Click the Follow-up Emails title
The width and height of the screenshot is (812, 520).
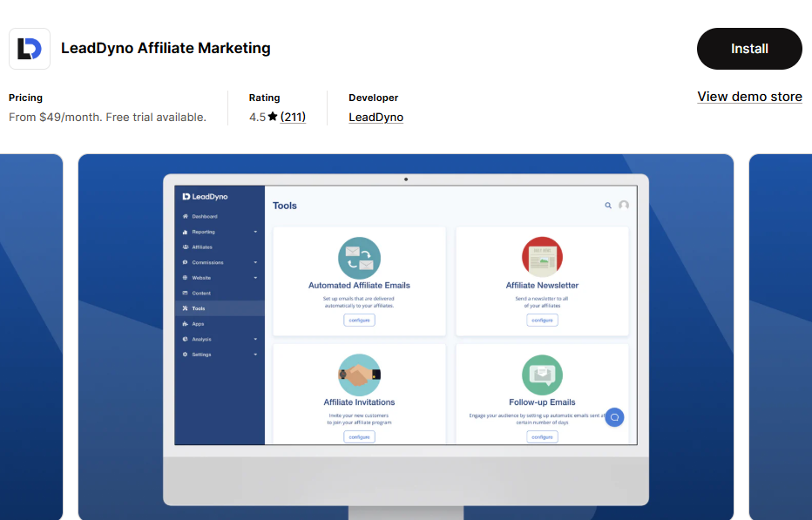[x=542, y=402]
